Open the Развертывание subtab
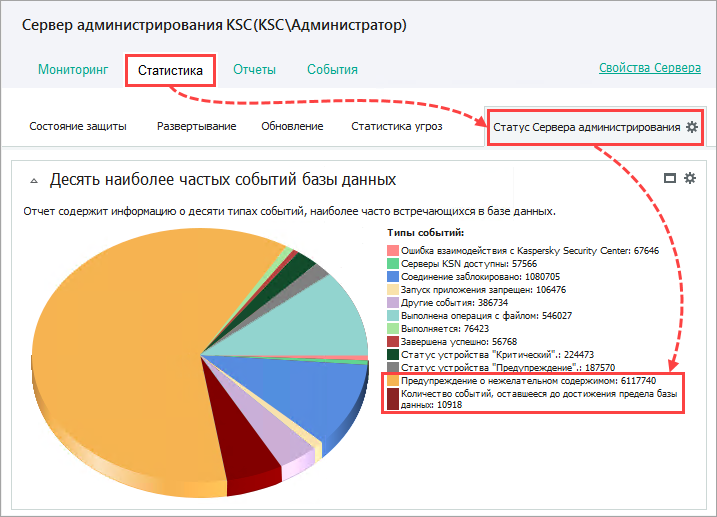717x517 pixels. coord(197,126)
